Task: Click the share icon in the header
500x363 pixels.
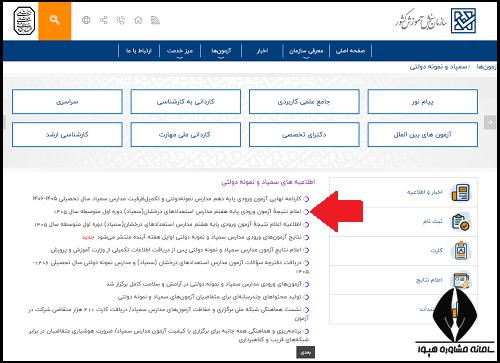Action: (104, 20)
